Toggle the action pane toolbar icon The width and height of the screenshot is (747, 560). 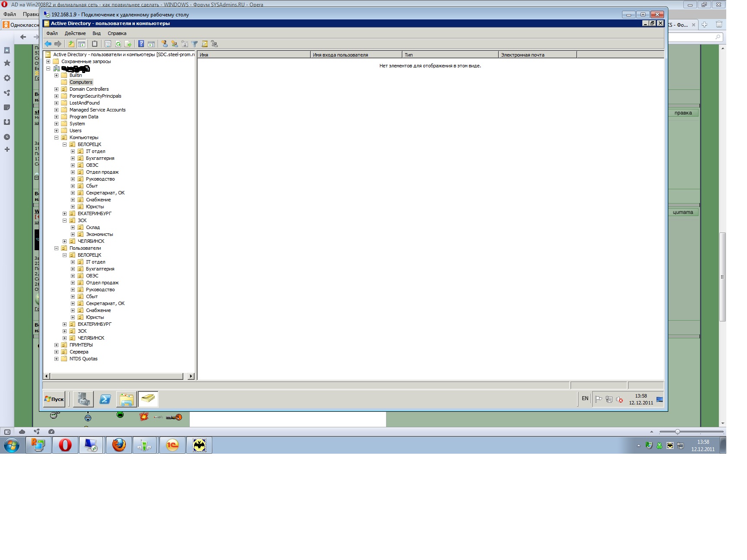pyautogui.click(x=151, y=44)
